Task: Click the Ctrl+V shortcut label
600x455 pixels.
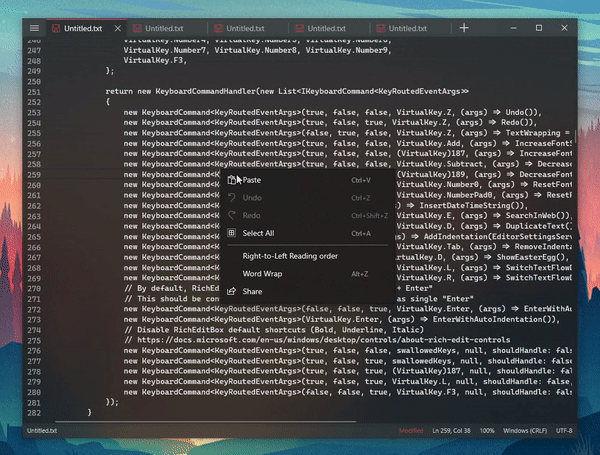Action: (x=361, y=180)
